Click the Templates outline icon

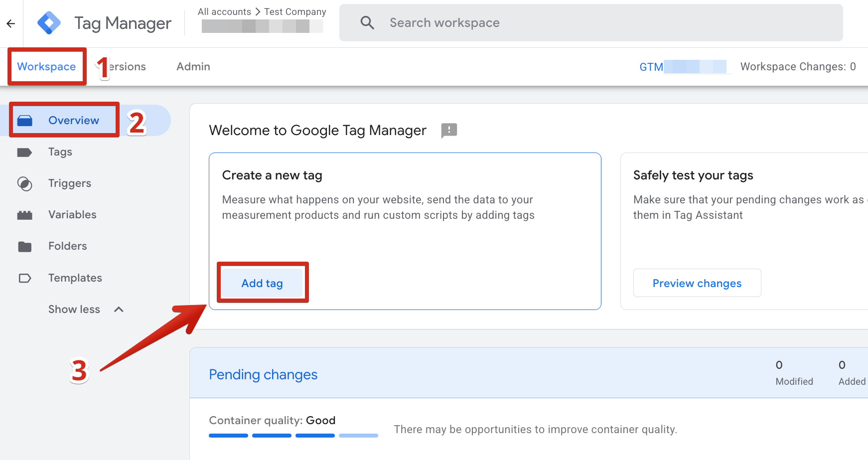point(24,278)
